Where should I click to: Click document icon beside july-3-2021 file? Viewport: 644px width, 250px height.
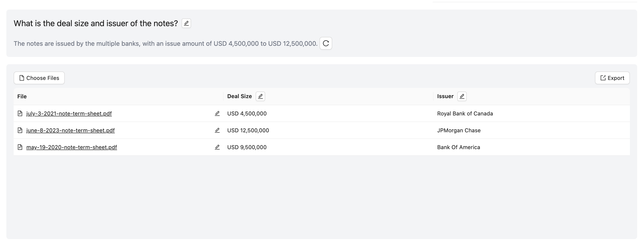20,113
